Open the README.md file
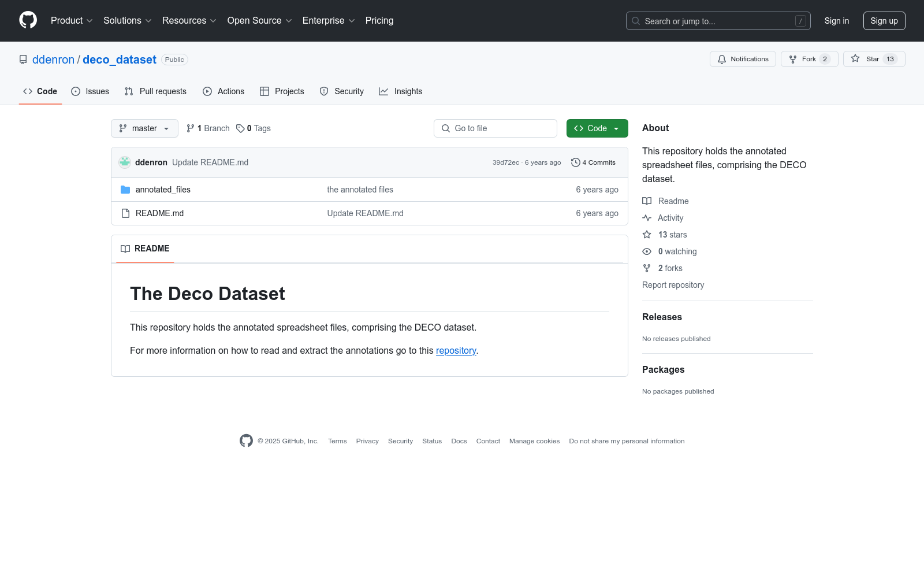Image resolution: width=924 pixels, height=578 pixels. point(159,213)
